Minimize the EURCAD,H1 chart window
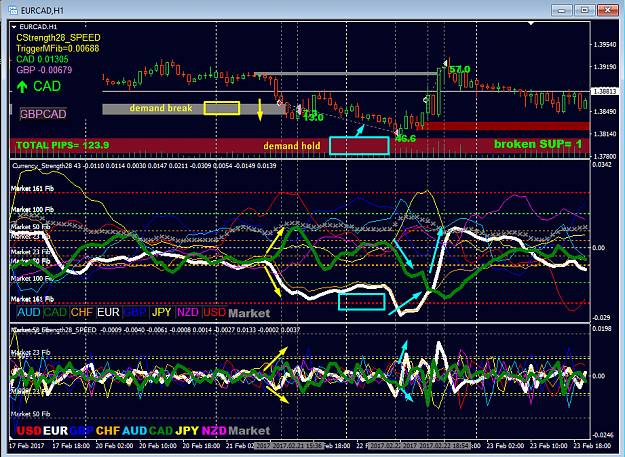The image size is (625, 457). [x=562, y=10]
